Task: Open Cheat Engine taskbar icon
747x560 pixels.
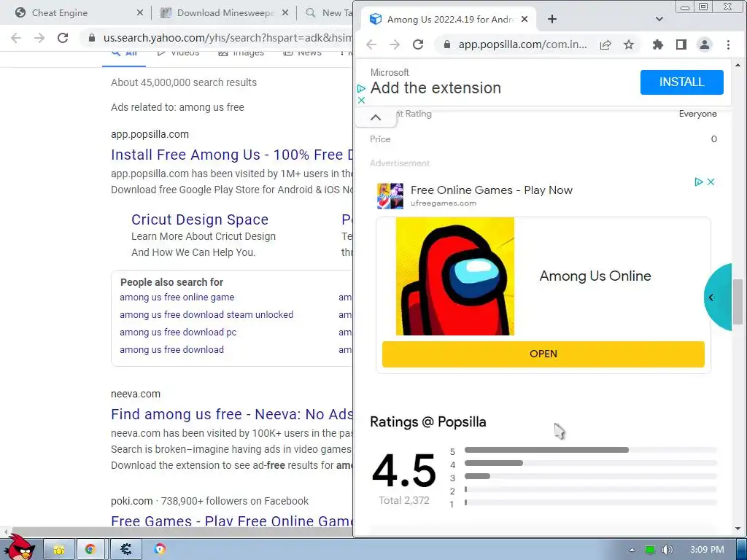Action: click(x=125, y=549)
